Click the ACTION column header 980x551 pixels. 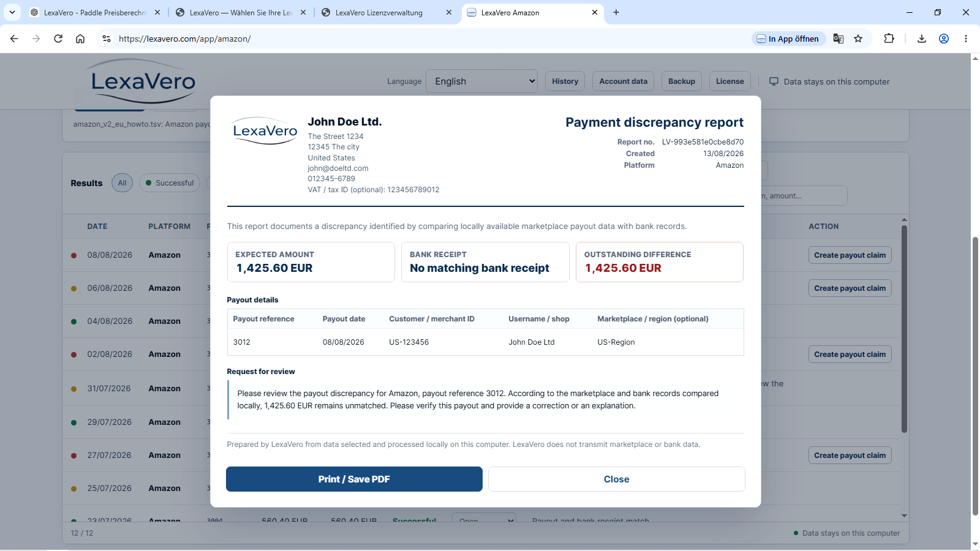pyautogui.click(x=823, y=227)
